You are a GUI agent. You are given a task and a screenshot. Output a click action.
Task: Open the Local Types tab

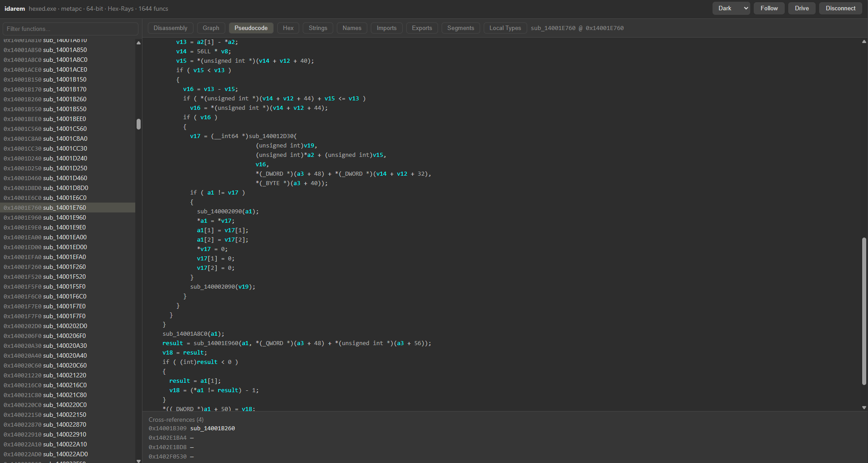click(505, 28)
